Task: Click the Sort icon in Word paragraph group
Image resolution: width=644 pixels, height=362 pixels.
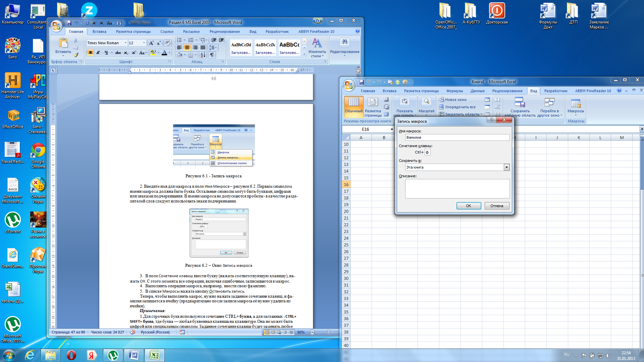Action: point(203,55)
